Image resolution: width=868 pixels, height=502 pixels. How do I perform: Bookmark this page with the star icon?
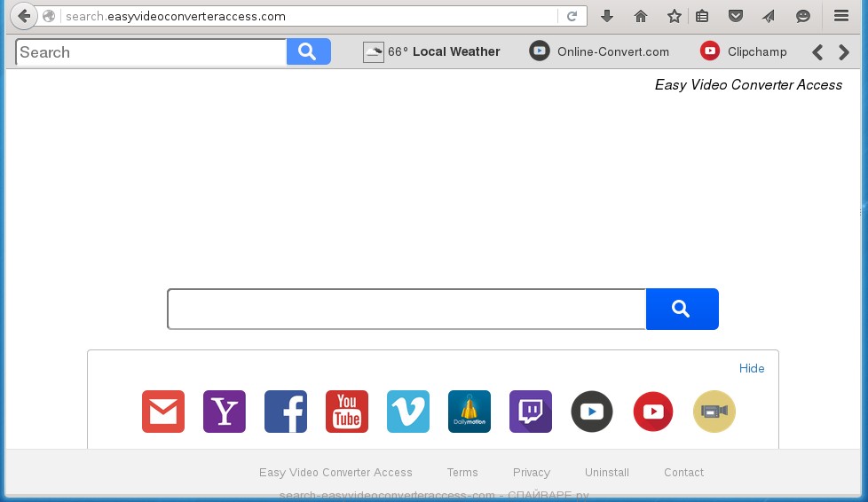pos(675,16)
